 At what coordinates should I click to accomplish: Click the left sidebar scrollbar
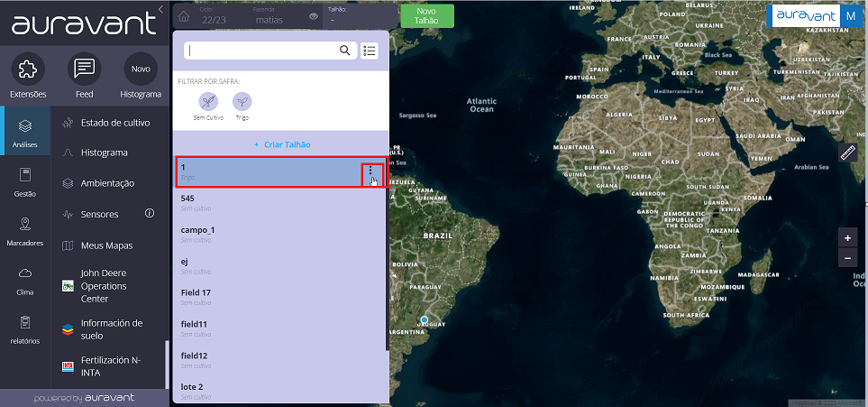167,363
